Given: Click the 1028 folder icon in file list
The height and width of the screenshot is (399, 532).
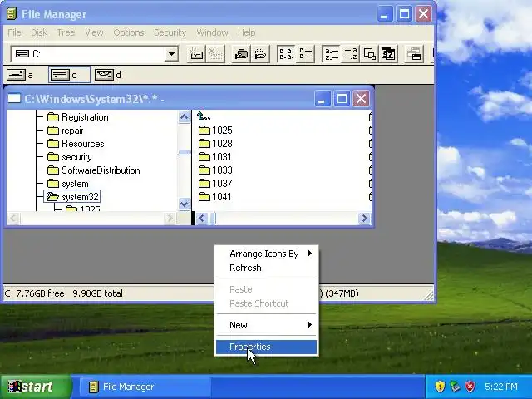Looking at the screenshot, I should coord(204,144).
